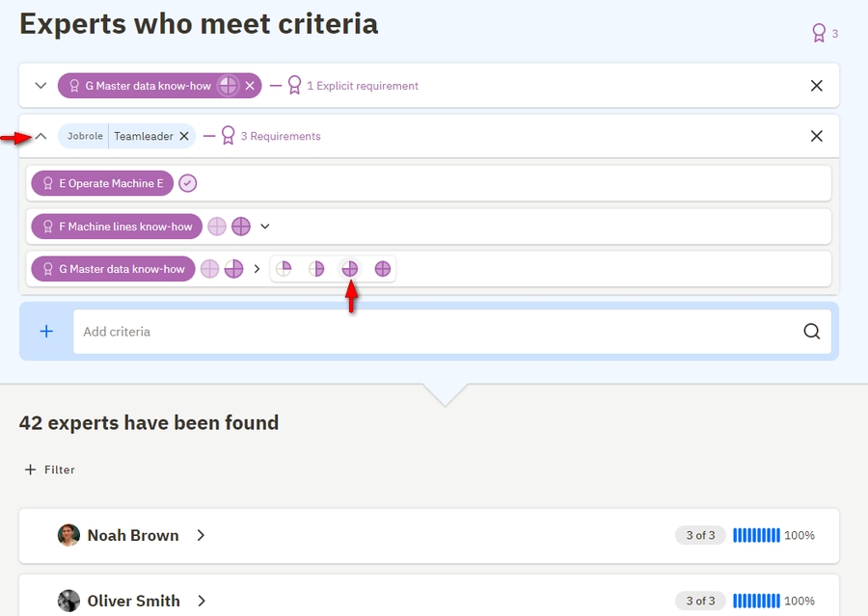Select the three-quarter pie level marked by the red arrow
The width and height of the screenshot is (868, 616).
click(x=350, y=269)
